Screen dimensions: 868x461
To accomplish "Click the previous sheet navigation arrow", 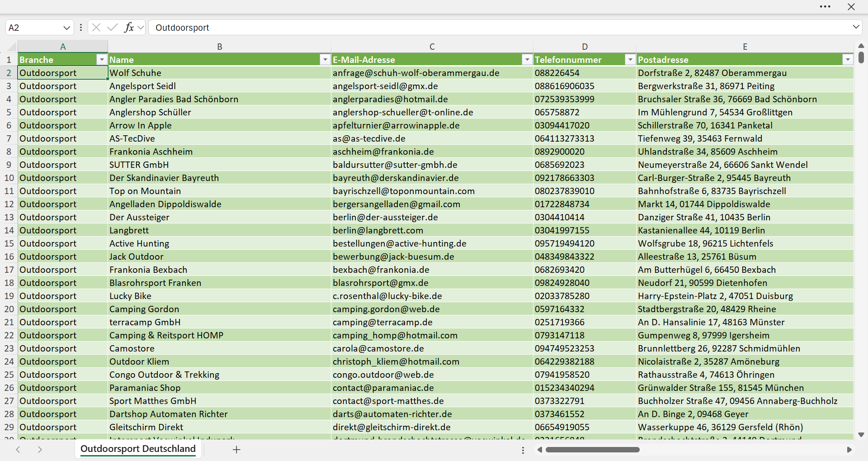I will 18,449.
